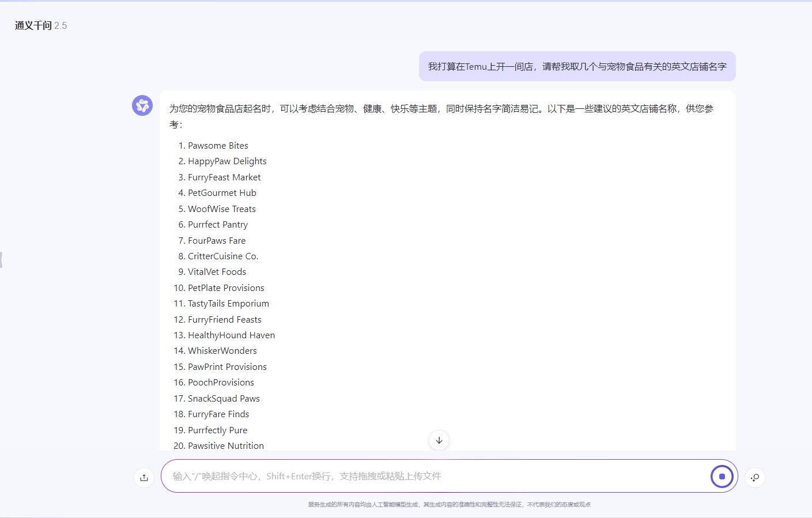Select the text "PetPlate Provisions"

(x=226, y=288)
